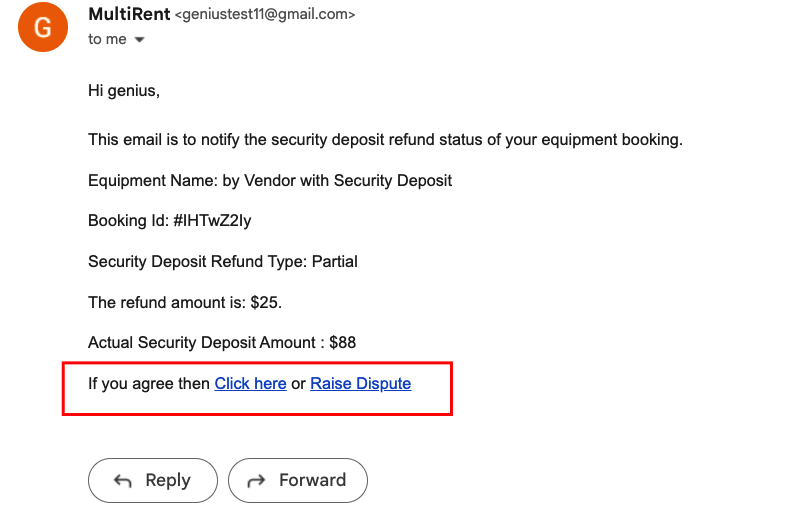Click the Actual Security Deposit Amount $88 line
The image size is (797, 508).
[222, 342]
